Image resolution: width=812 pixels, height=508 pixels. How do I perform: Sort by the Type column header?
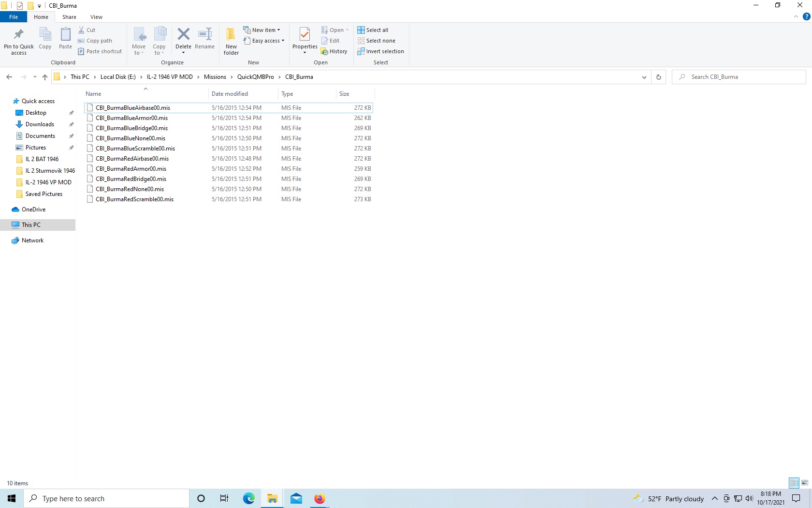tap(307, 94)
